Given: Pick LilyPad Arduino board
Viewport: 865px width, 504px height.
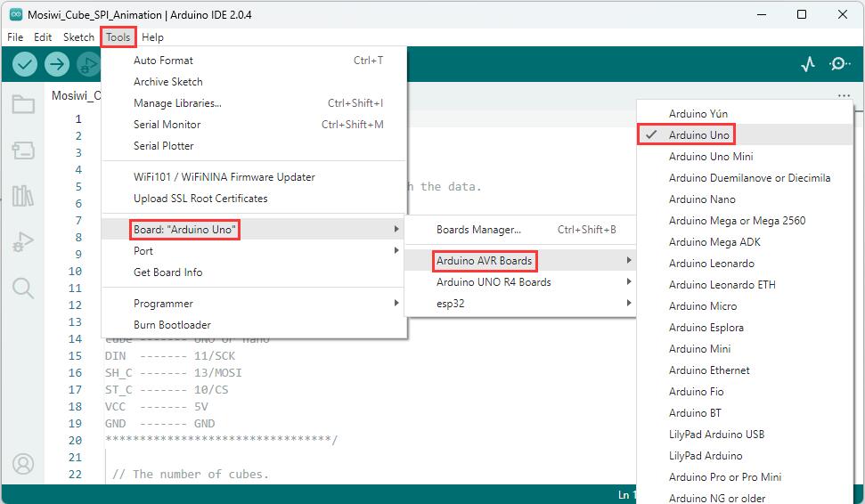Looking at the screenshot, I should (745, 456).
